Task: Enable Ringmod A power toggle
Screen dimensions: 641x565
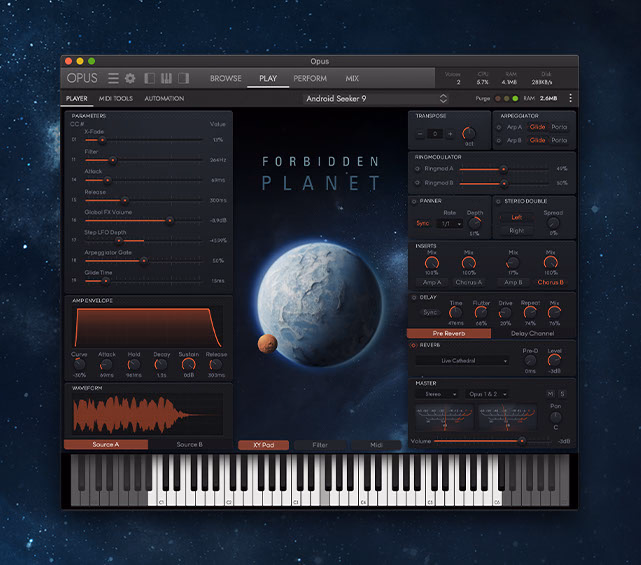Action: (x=417, y=168)
